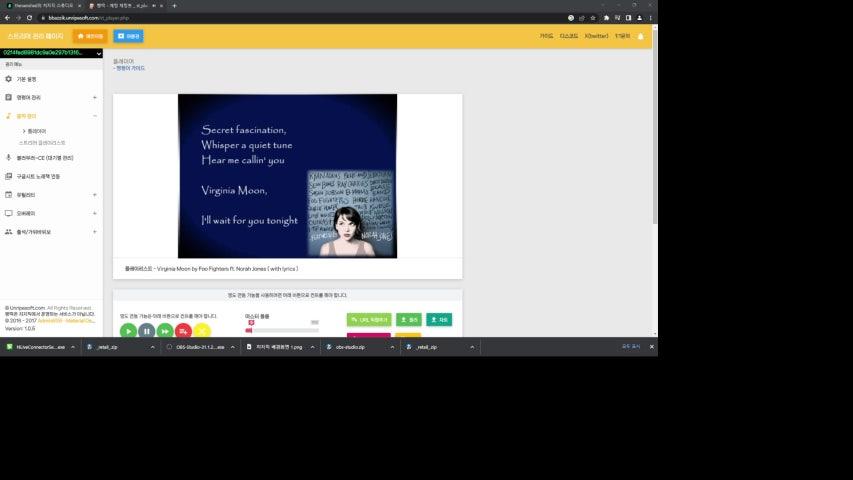Collapse the music sidebar section minus sign
This screenshot has height=480, width=853.
pyautogui.click(x=95, y=116)
